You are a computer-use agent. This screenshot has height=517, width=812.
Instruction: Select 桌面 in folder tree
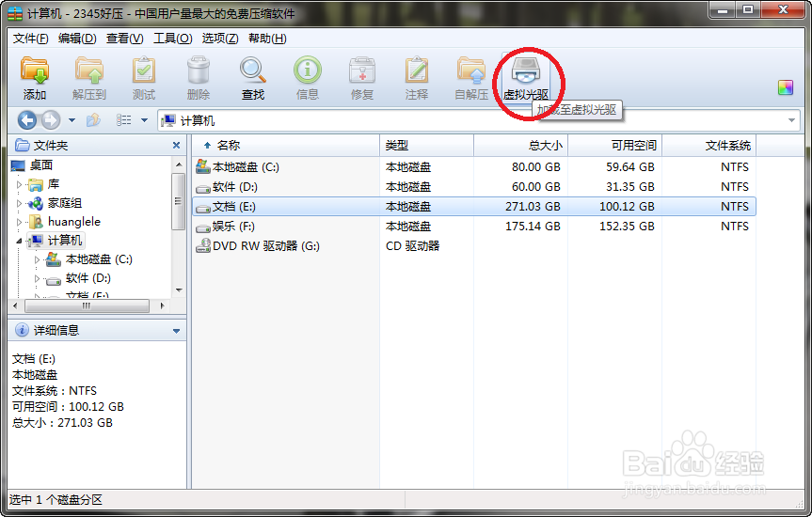[40, 165]
